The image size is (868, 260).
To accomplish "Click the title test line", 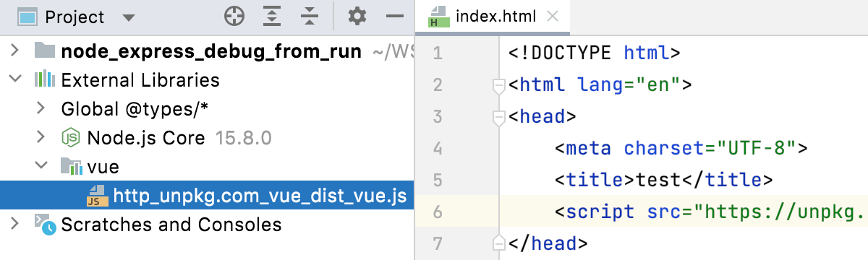I will pos(663,181).
